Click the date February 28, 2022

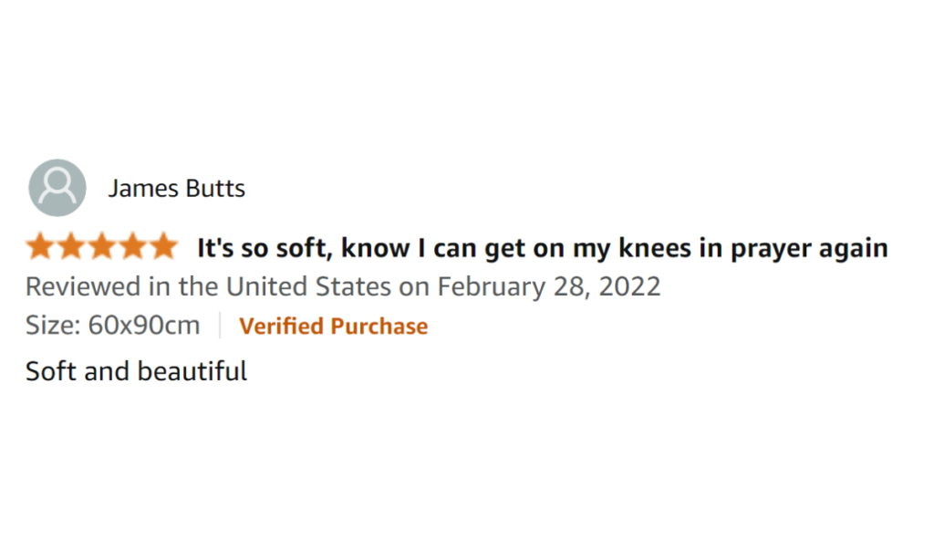[549, 286]
